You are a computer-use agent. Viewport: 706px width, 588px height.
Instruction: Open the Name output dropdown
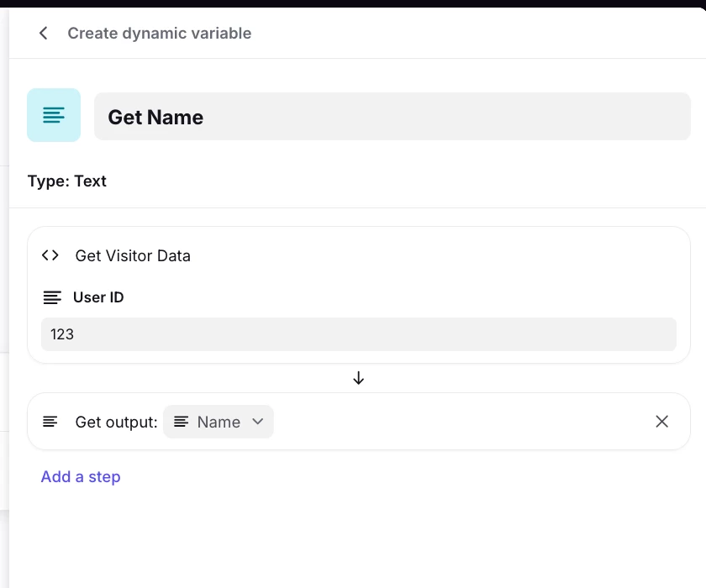coord(219,422)
